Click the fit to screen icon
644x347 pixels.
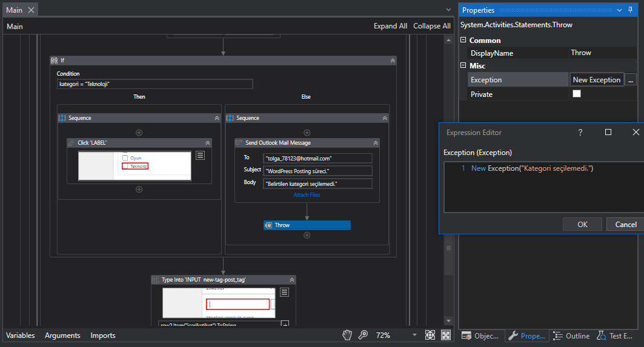(430, 335)
